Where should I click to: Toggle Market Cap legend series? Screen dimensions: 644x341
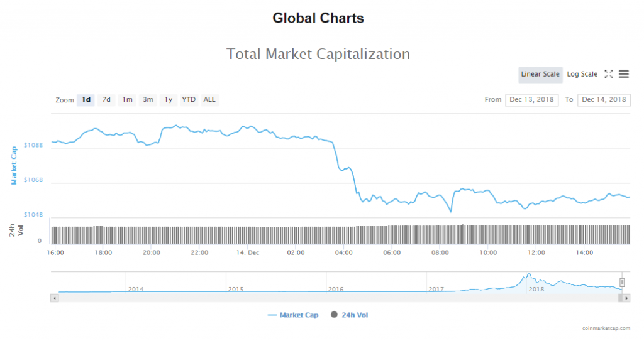pyautogui.click(x=293, y=315)
